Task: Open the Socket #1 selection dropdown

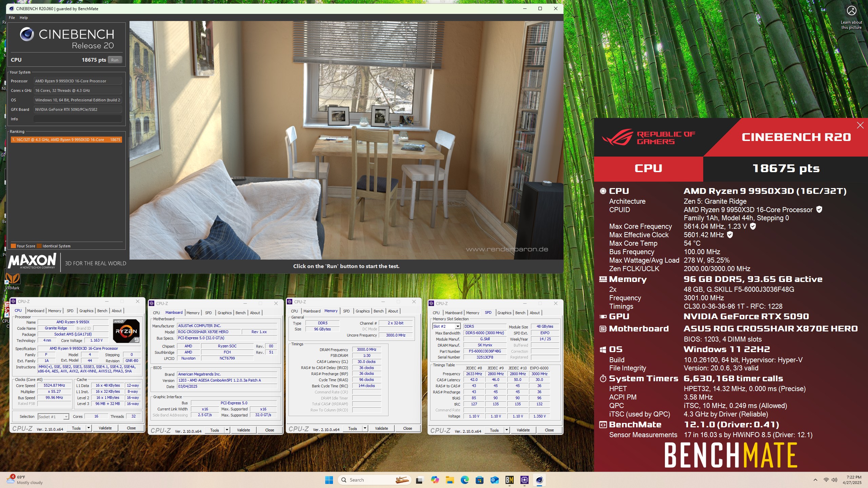Action: point(54,416)
